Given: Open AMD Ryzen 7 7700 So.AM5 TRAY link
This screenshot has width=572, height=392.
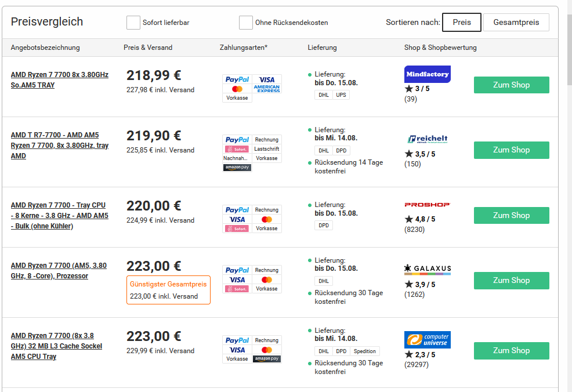Looking at the screenshot, I should point(59,80).
